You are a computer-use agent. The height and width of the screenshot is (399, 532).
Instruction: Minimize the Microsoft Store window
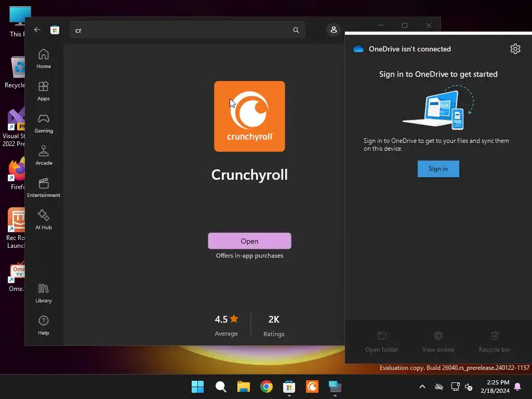pyautogui.click(x=381, y=25)
